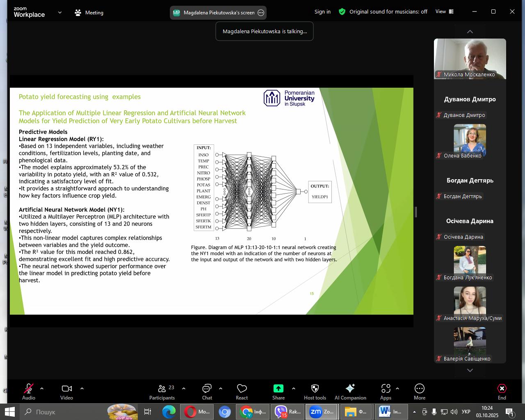The height and width of the screenshot is (420, 525).
Task: Unmute the microphone Audio button
Action: (x=29, y=392)
